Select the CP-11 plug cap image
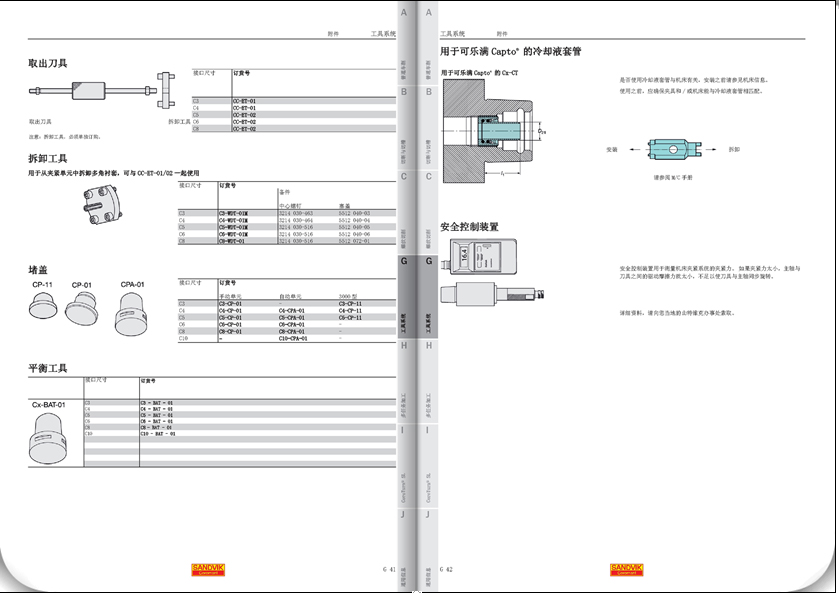 [44, 305]
